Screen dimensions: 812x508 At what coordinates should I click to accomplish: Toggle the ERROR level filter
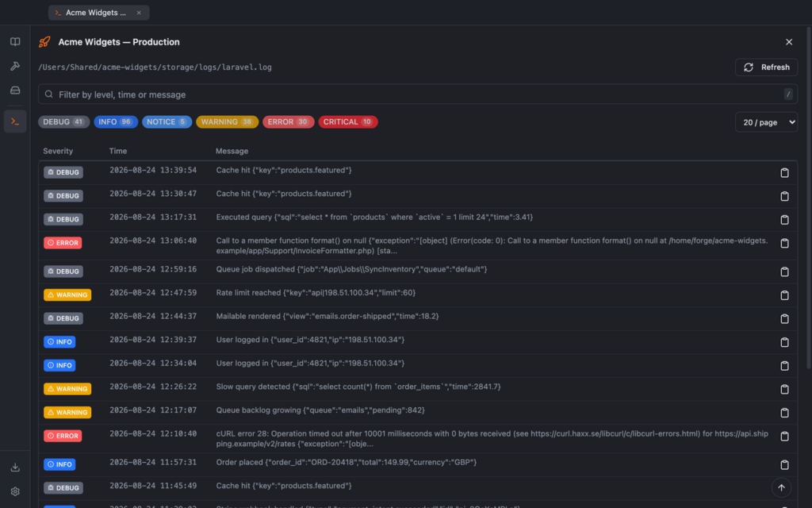pos(289,121)
